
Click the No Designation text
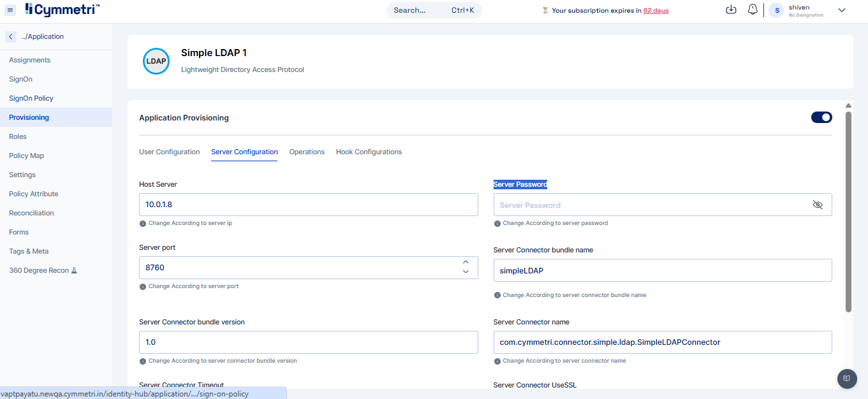[806, 15]
